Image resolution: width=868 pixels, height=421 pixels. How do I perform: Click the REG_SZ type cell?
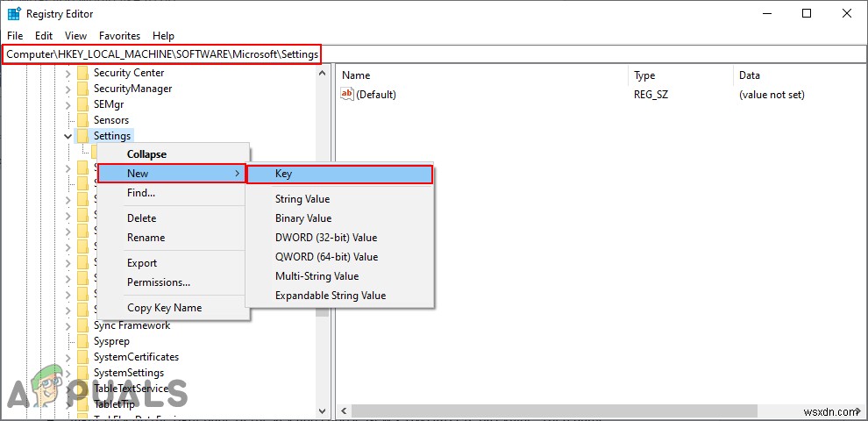tap(651, 95)
